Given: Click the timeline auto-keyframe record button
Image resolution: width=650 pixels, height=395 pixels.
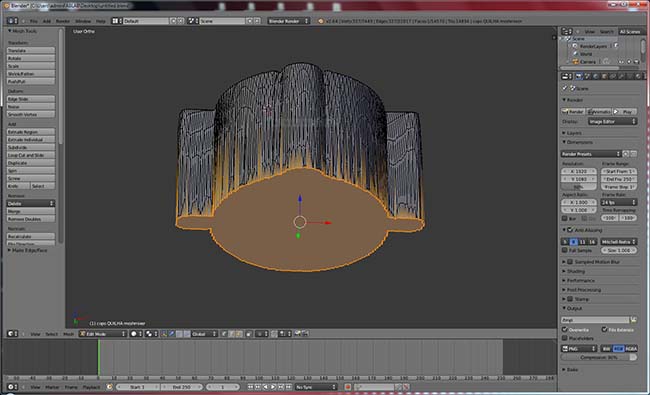Looking at the screenshot, I should pyautogui.click(x=348, y=387).
